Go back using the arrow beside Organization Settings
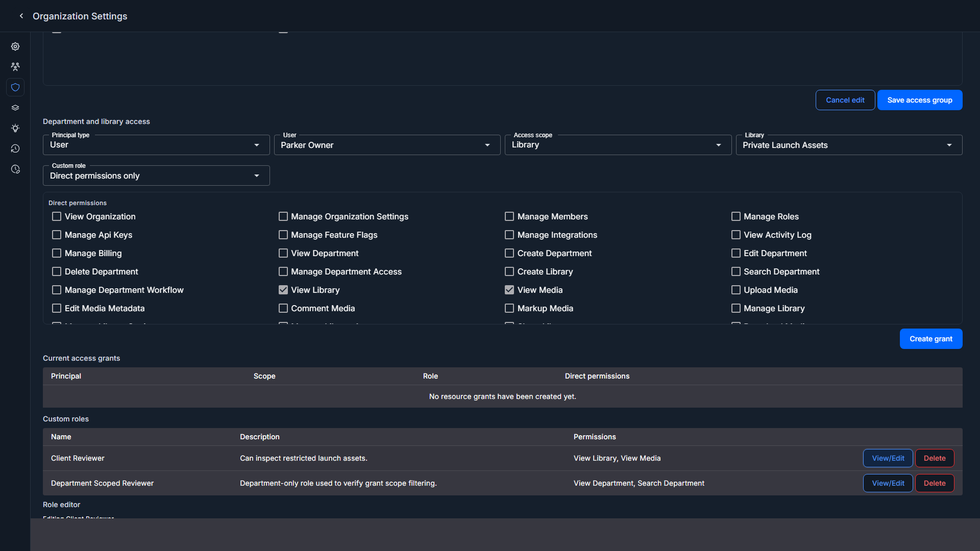980x551 pixels. pyautogui.click(x=21, y=16)
